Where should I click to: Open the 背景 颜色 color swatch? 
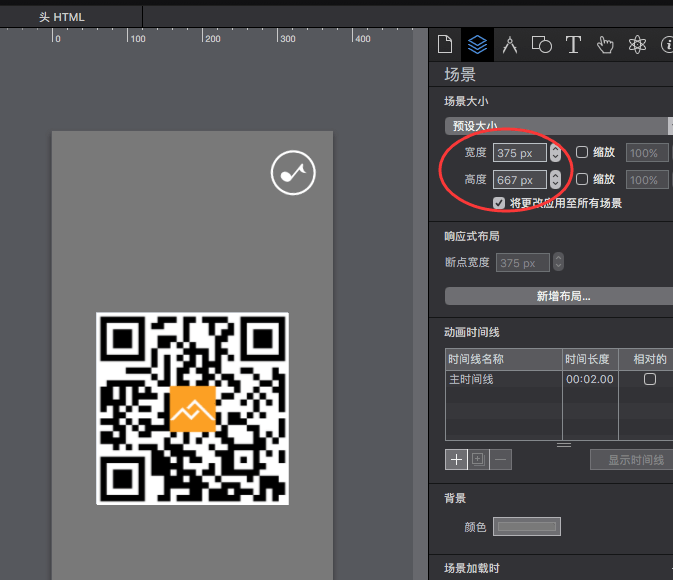pyautogui.click(x=527, y=526)
